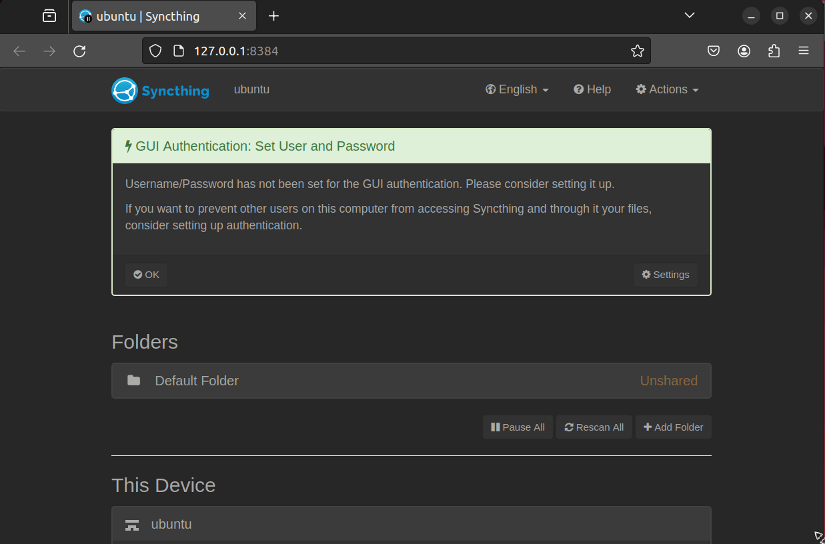Screen dimensions: 825x544
Task: Open the Help link
Action: point(592,89)
